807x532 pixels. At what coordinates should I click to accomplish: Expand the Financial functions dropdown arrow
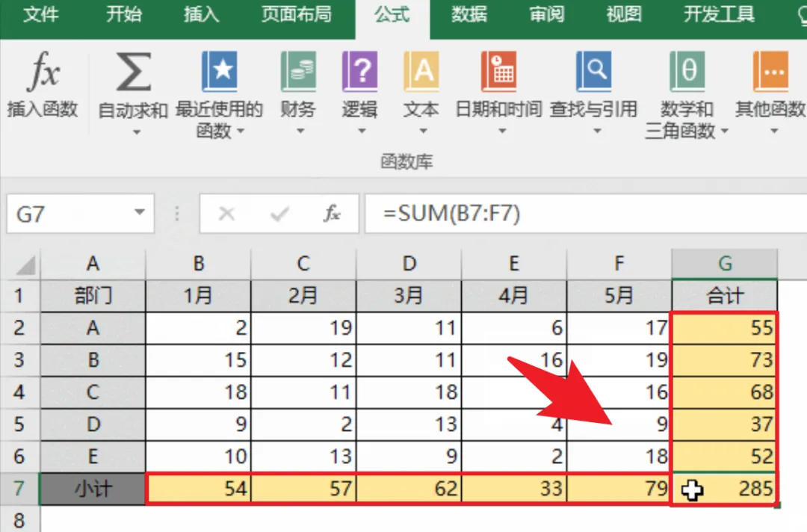(x=300, y=132)
